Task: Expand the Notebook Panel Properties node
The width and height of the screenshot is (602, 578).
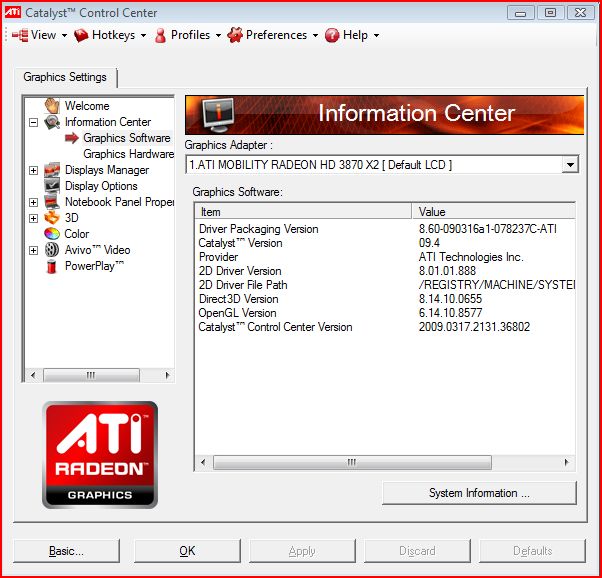Action: 34,202
